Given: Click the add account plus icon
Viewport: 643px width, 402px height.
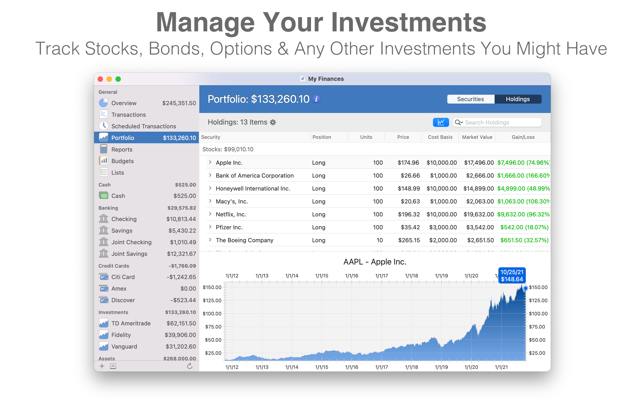Looking at the screenshot, I should point(102,366).
